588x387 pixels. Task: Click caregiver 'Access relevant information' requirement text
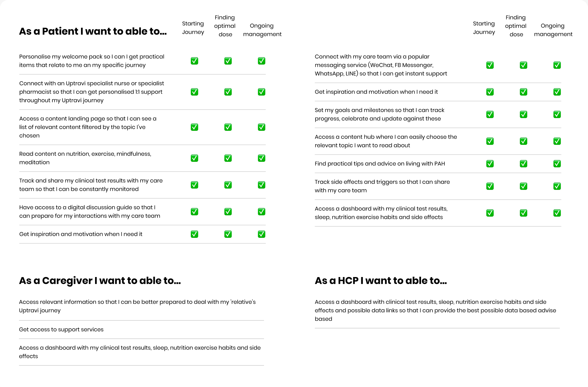[x=137, y=306]
